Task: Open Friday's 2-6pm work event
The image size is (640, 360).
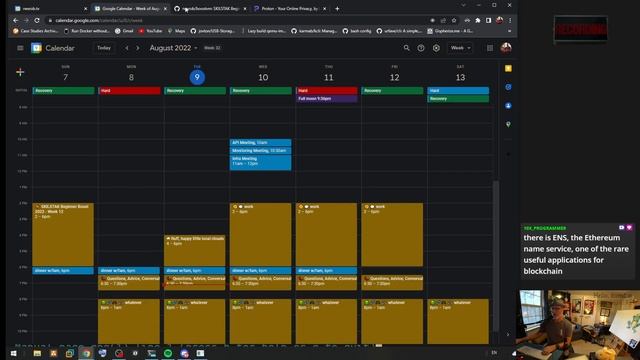Action: pos(392,235)
